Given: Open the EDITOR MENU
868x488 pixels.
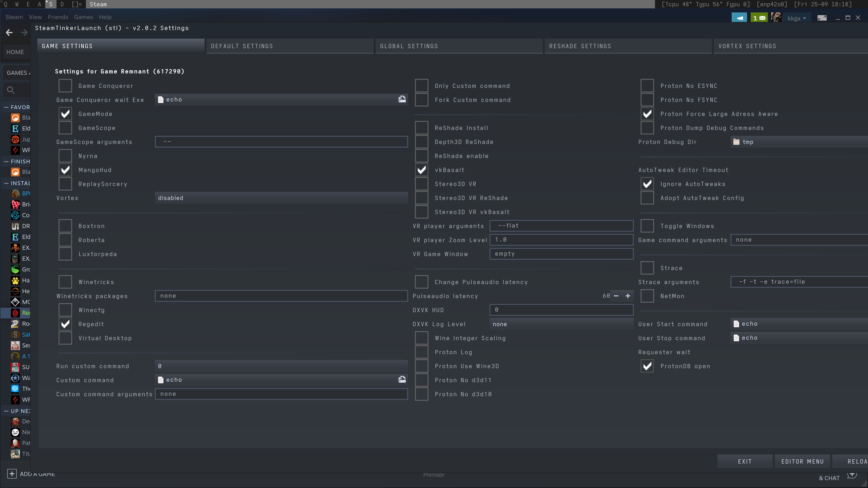Looking at the screenshot, I should click(802, 461).
